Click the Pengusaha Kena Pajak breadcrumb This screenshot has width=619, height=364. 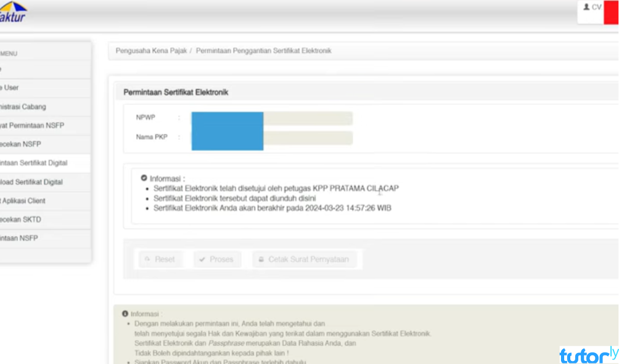point(151,51)
